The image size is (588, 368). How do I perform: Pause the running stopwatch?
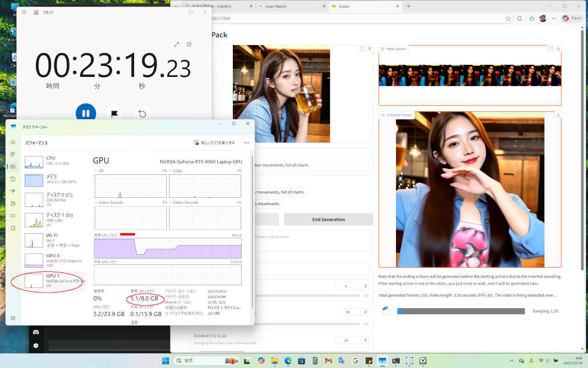[x=86, y=113]
